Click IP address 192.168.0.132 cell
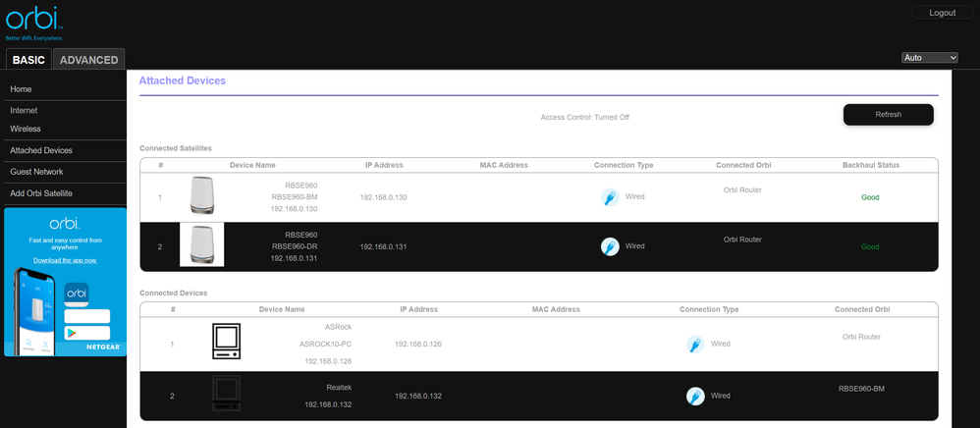Image resolution: width=980 pixels, height=428 pixels. point(418,397)
